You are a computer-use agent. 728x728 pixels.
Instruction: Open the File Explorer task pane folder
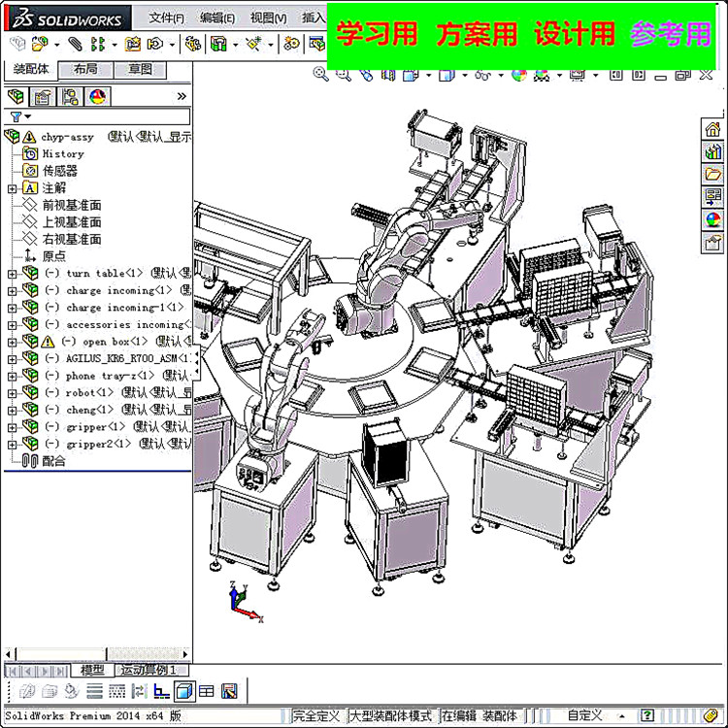tap(712, 174)
